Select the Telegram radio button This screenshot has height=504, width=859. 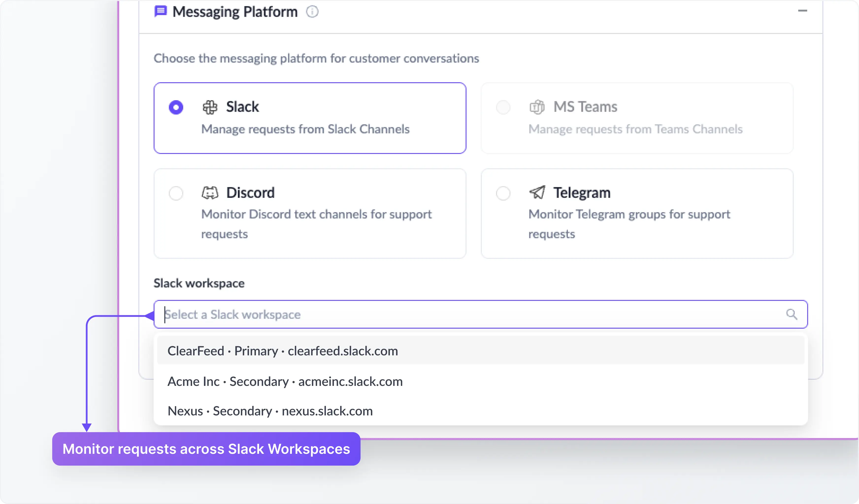[x=503, y=193]
